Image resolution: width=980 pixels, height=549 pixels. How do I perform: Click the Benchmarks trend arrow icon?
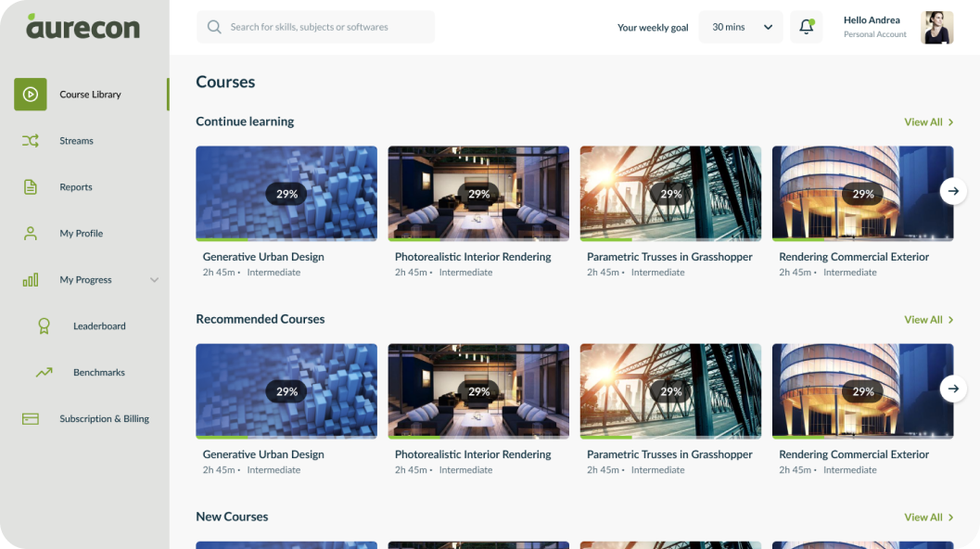[44, 373]
